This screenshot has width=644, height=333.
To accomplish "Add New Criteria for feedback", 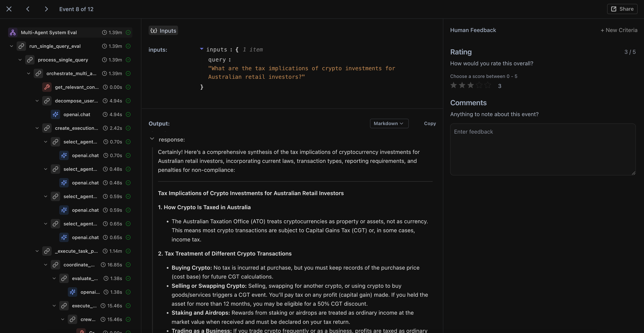I will (619, 30).
